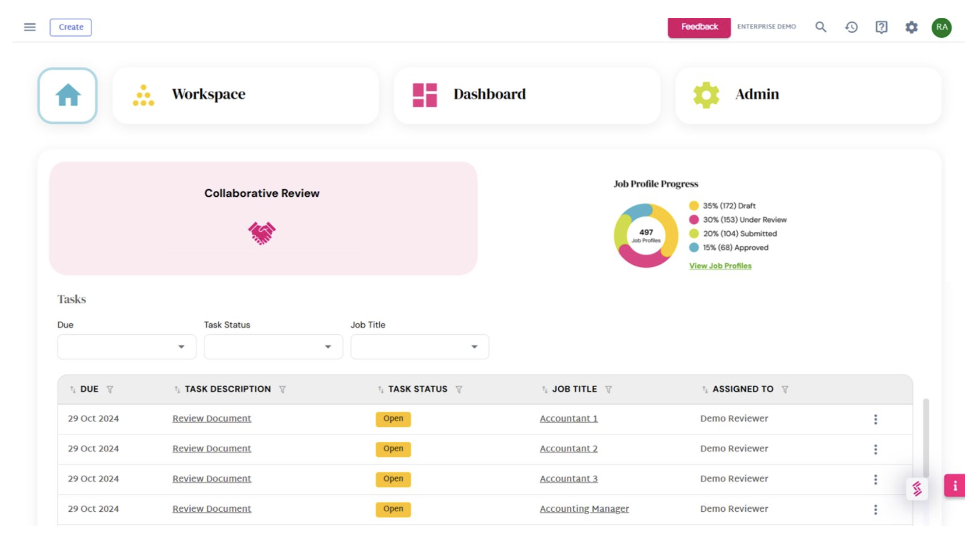Open the history clock icon
Screen dimensions: 980x559
[851, 27]
